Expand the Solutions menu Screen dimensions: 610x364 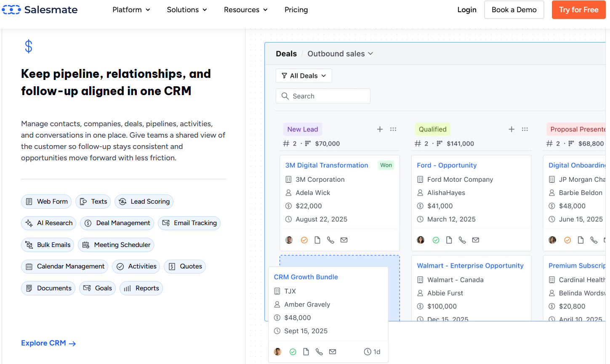point(187,10)
